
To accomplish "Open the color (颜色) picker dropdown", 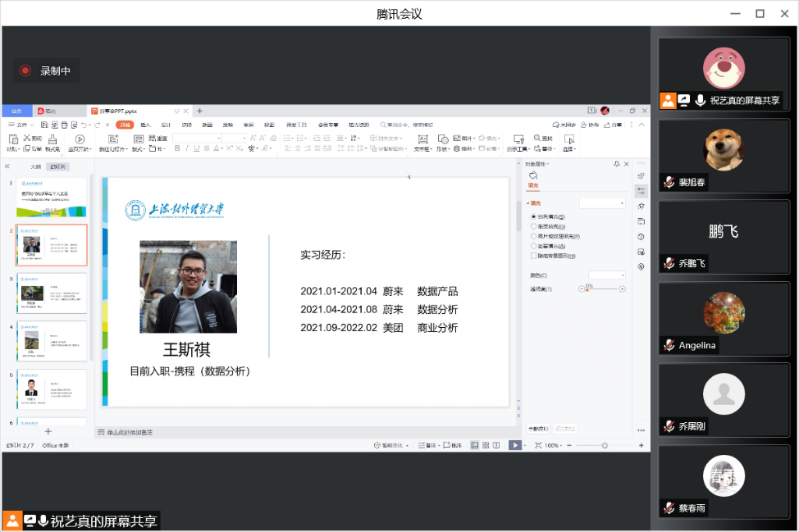I will 607,275.
